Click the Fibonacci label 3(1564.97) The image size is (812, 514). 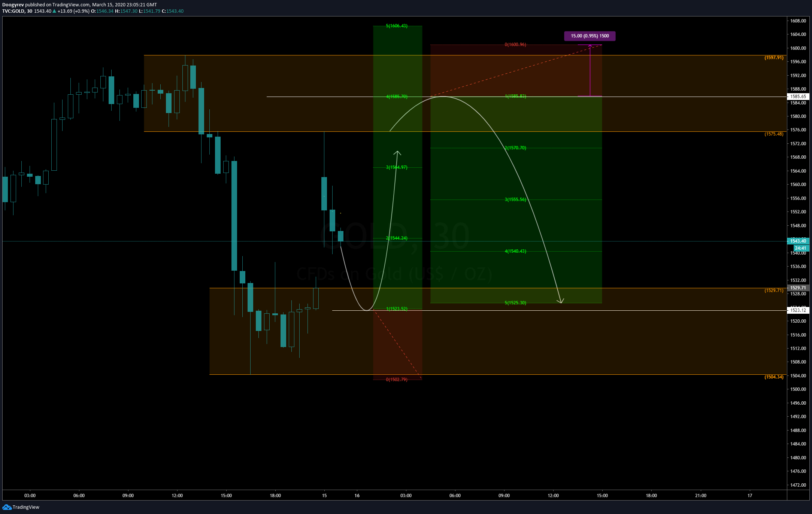(397, 167)
